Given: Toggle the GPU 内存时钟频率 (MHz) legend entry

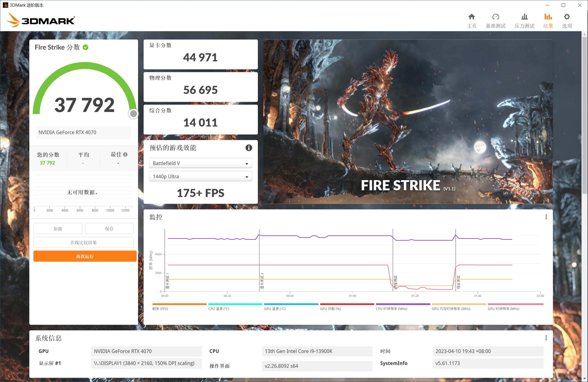Looking at the screenshot, I should pyautogui.click(x=459, y=307).
